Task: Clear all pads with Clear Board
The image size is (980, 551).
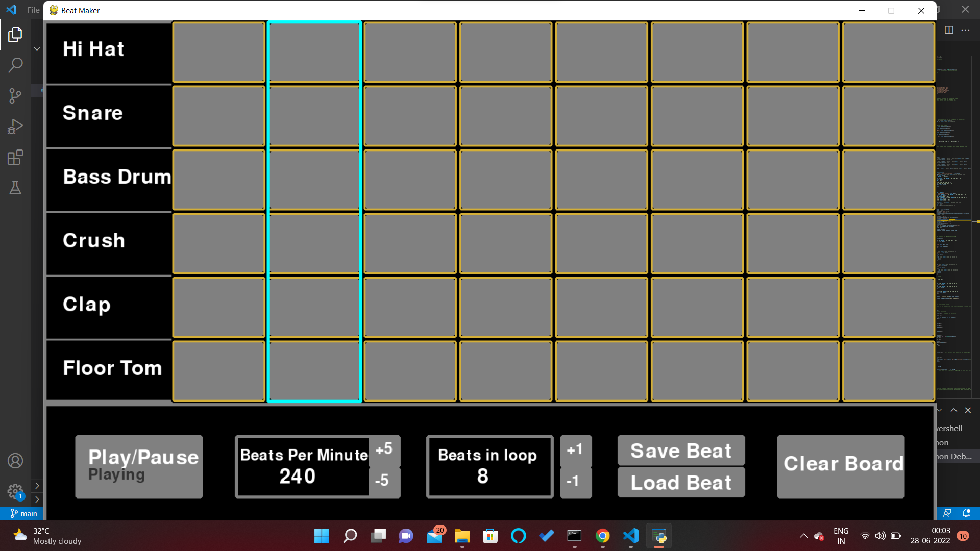Action: [841, 464]
